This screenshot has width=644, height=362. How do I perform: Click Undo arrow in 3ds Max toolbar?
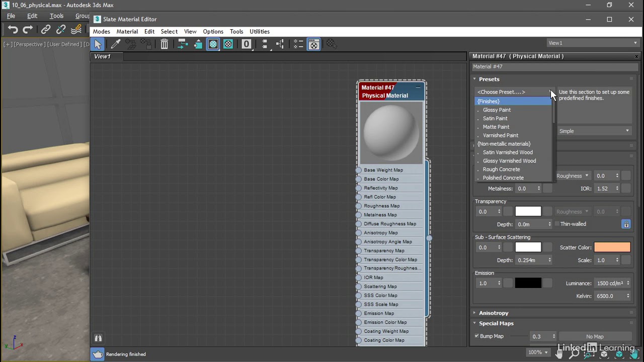(13, 30)
